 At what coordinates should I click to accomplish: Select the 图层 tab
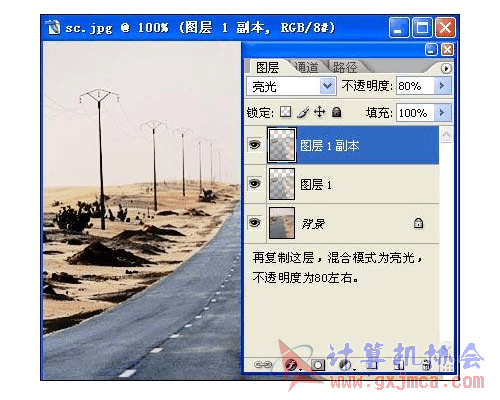click(267, 68)
